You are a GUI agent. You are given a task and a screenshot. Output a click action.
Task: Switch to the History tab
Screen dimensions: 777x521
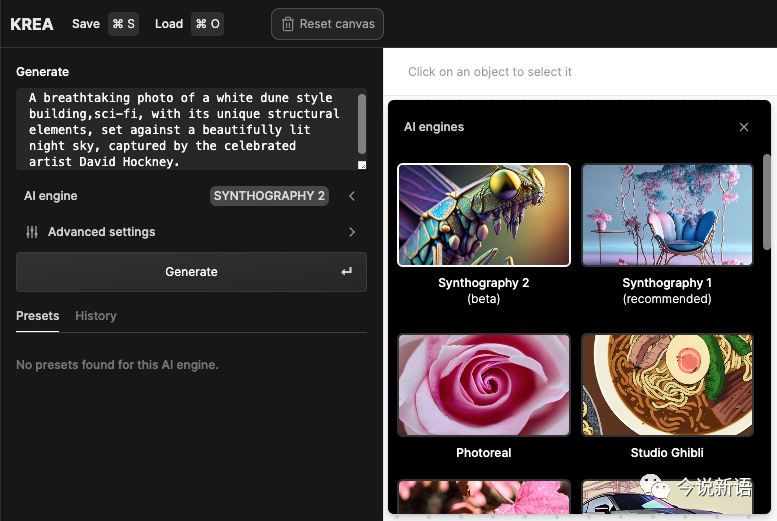click(x=96, y=316)
